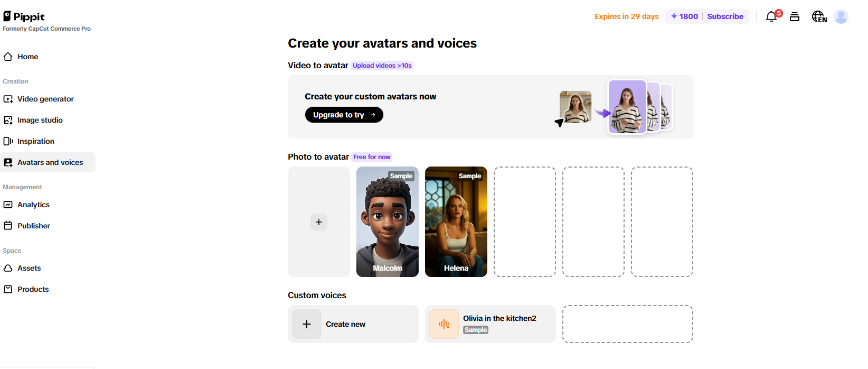This screenshot has height=369, width=868.
Task: Click Create new custom voice
Action: pyautogui.click(x=345, y=324)
